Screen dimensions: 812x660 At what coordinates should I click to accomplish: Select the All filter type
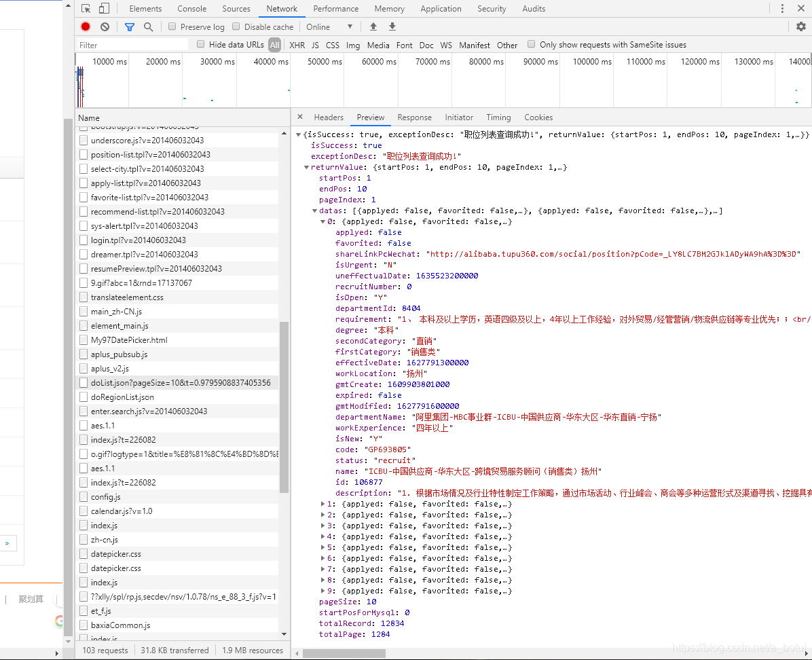click(x=274, y=45)
